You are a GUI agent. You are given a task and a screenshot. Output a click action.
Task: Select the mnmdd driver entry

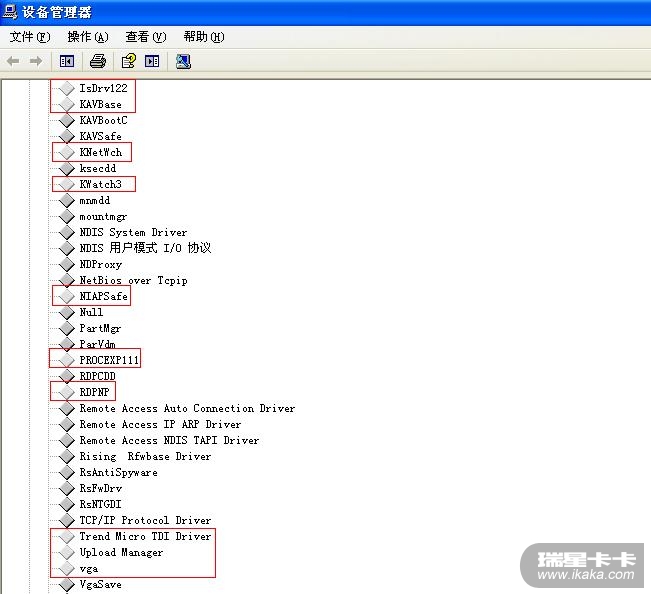(95, 200)
